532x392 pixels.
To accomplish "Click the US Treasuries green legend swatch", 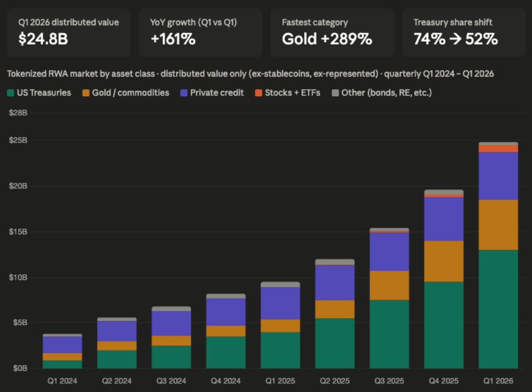I will pyautogui.click(x=11, y=93).
